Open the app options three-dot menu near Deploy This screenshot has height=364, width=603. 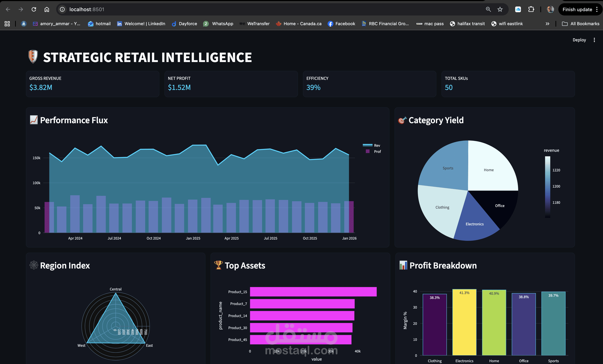pyautogui.click(x=594, y=40)
